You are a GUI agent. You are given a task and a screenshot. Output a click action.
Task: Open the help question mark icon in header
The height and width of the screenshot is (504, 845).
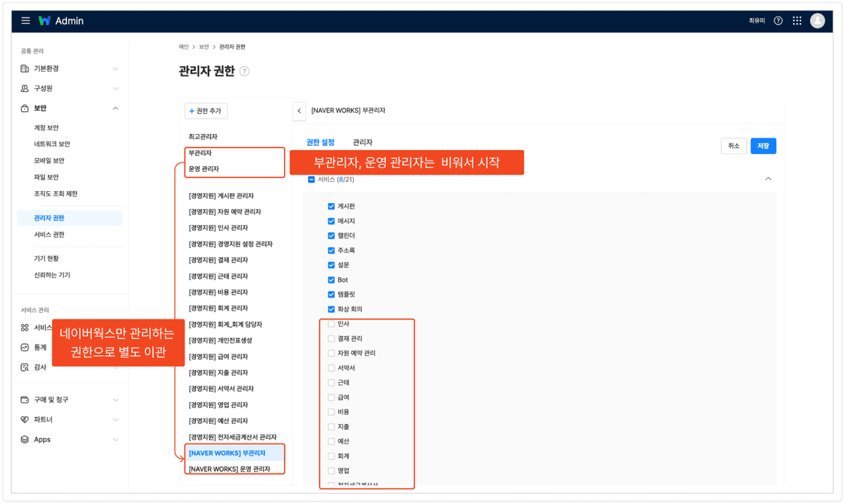(x=778, y=21)
